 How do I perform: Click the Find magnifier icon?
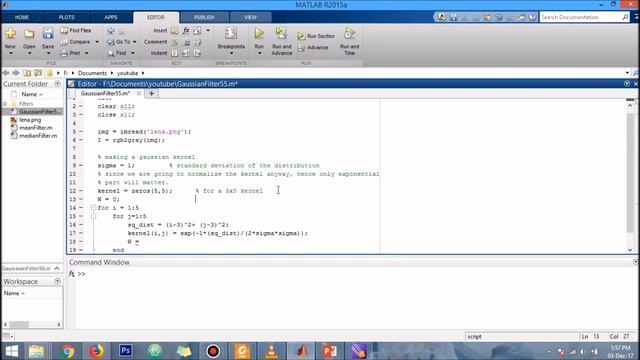tap(111, 53)
